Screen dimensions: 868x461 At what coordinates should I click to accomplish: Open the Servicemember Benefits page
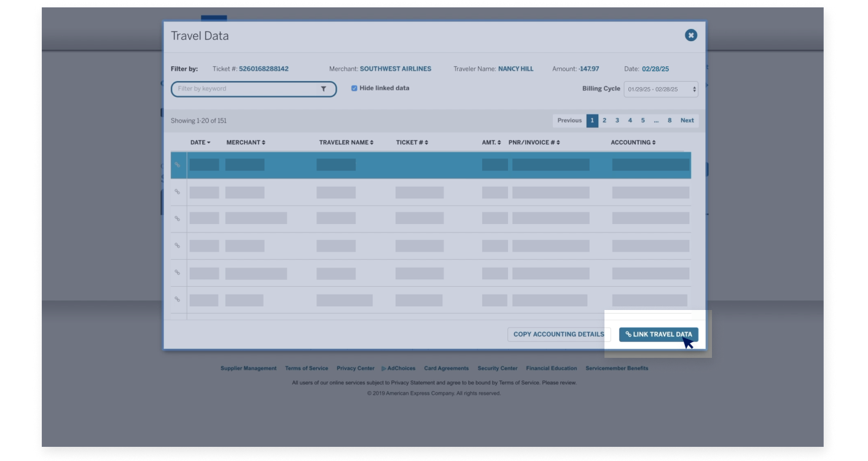click(617, 368)
